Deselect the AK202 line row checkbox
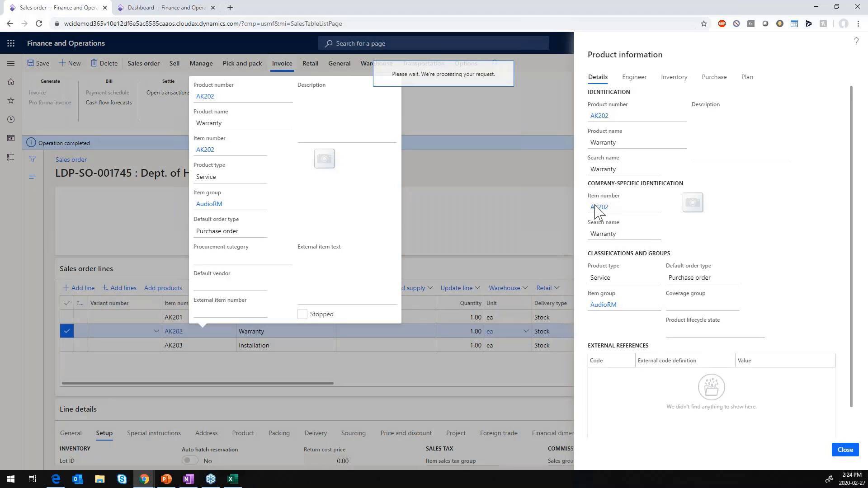The height and width of the screenshot is (488, 868). 66,331
